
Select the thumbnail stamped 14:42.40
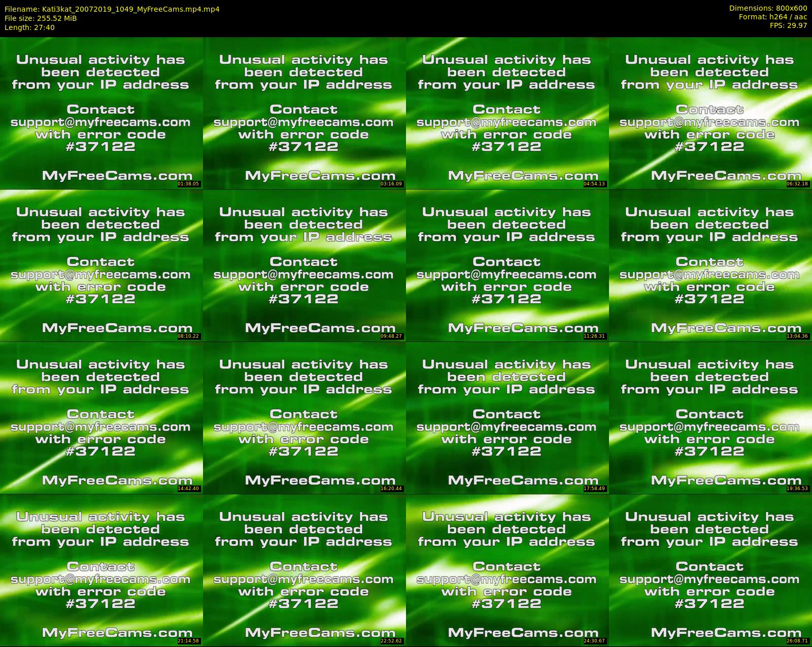tap(101, 417)
